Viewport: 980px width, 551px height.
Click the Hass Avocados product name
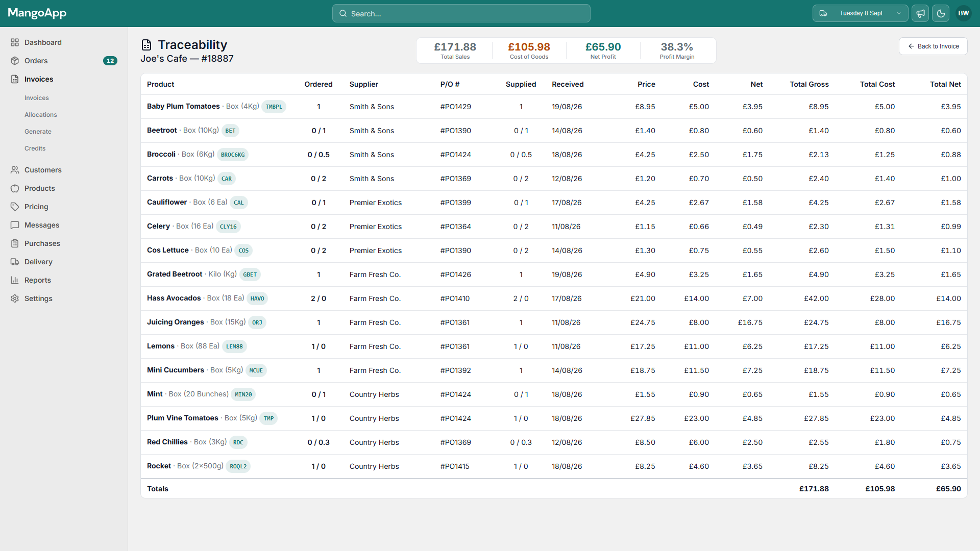click(174, 298)
